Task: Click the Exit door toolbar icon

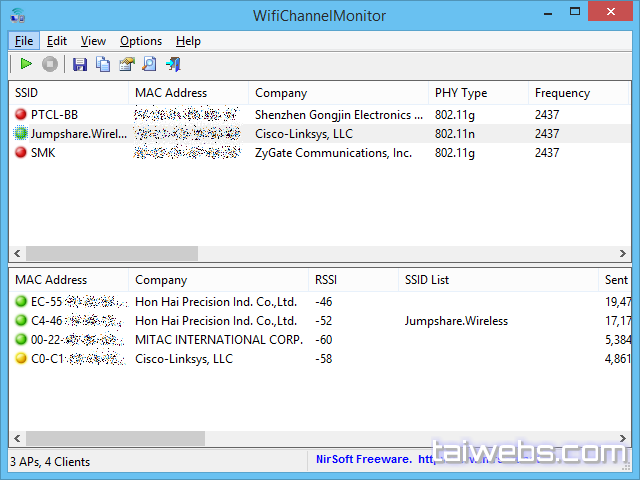Action: click(173, 65)
